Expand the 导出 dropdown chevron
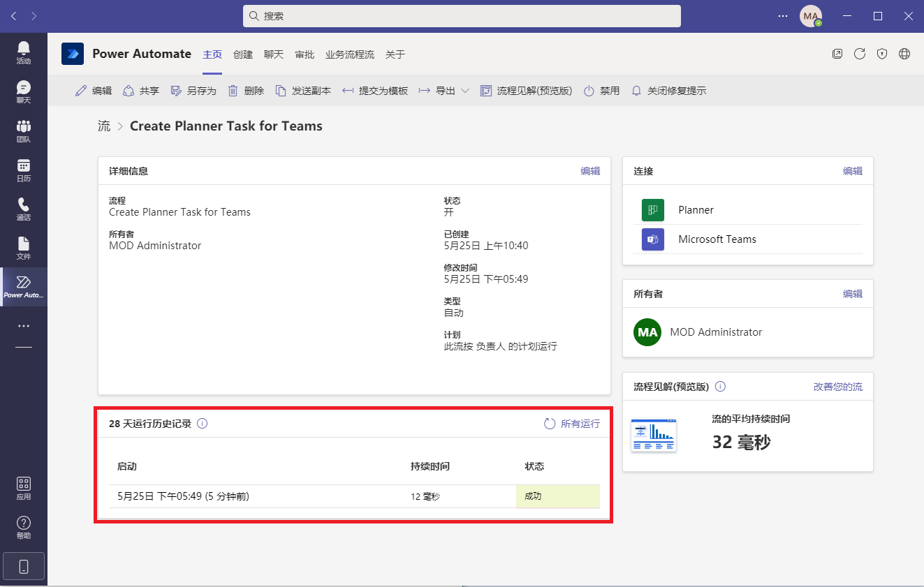Screen dimensions: 924x587 pos(465,91)
